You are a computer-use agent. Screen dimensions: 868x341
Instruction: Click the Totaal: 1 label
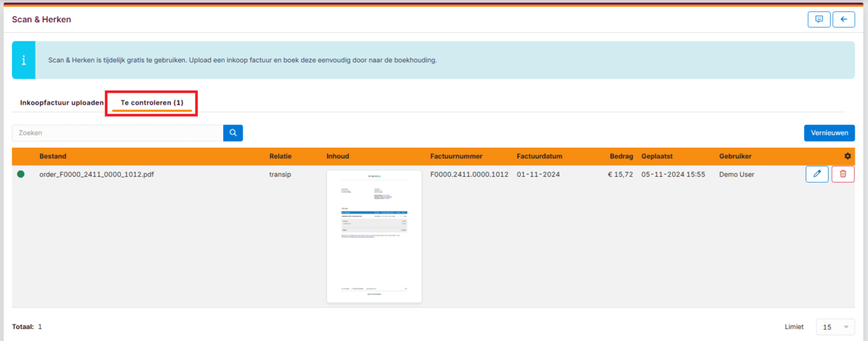[27, 327]
